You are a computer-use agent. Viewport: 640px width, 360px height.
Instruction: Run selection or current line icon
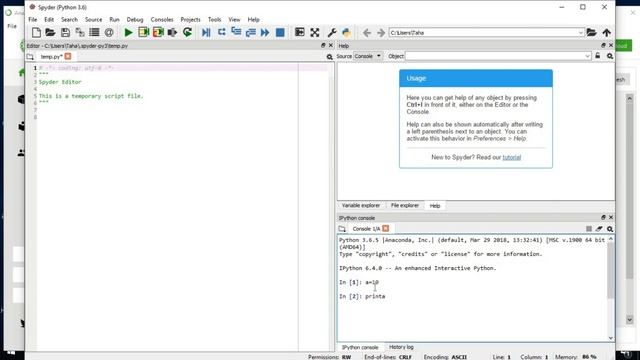(172, 32)
